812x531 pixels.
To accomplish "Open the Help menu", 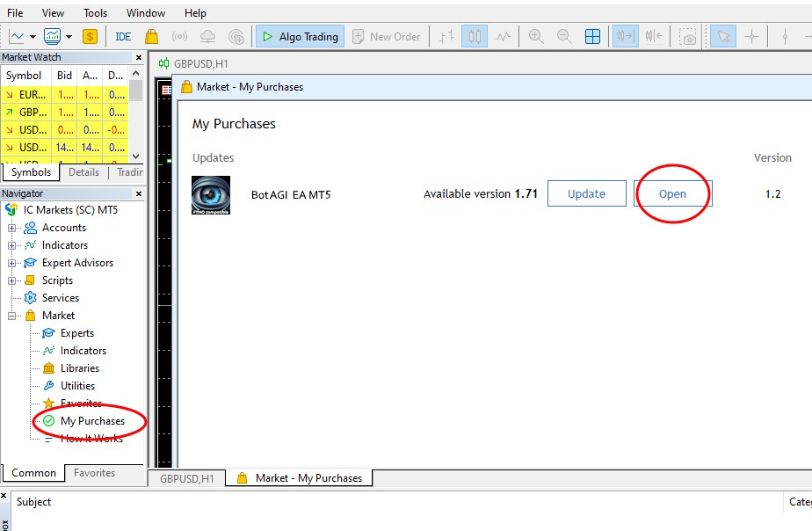I will pos(195,13).
